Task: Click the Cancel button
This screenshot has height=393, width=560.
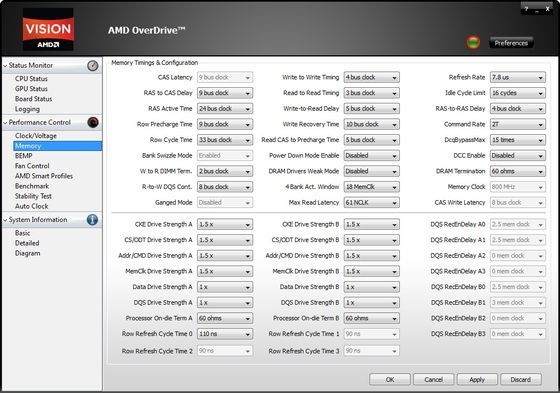Action: click(434, 379)
